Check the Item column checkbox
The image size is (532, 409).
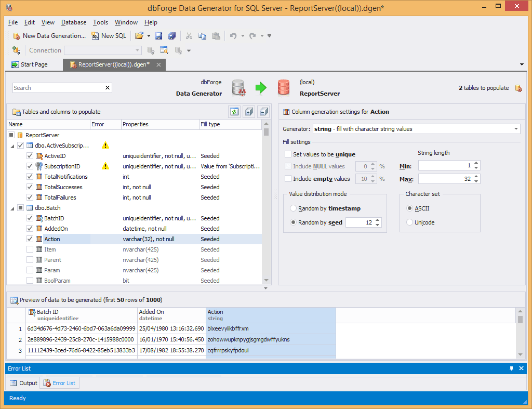pos(30,249)
